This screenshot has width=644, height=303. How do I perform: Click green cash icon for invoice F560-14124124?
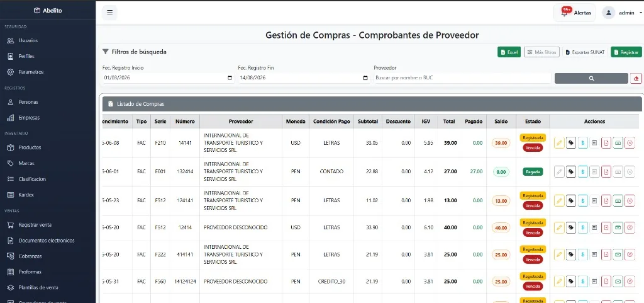(x=618, y=282)
